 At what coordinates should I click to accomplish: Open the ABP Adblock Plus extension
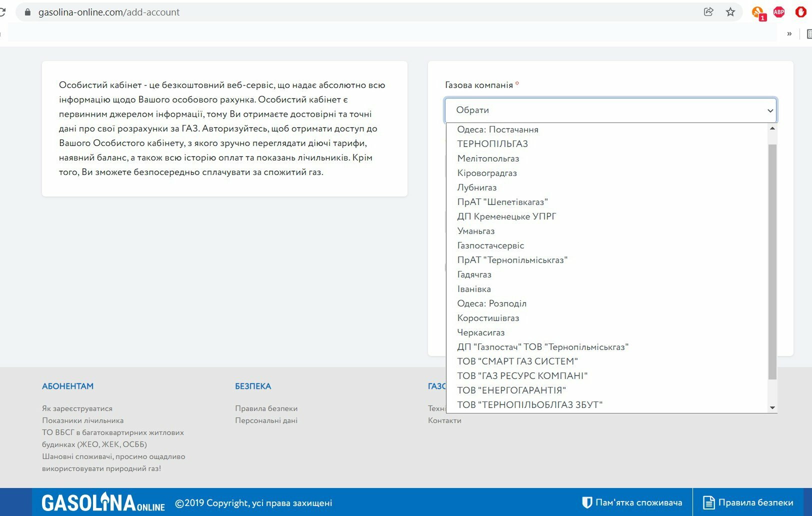pyautogui.click(x=779, y=12)
